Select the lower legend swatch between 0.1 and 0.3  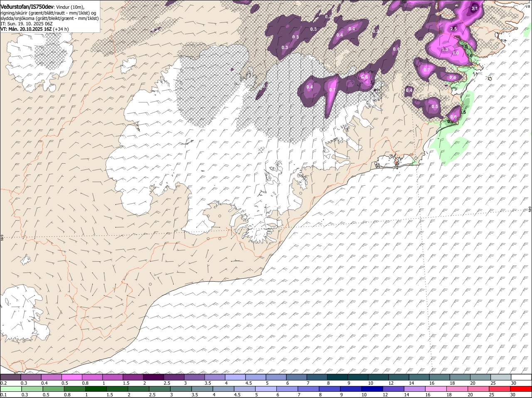point(11,389)
